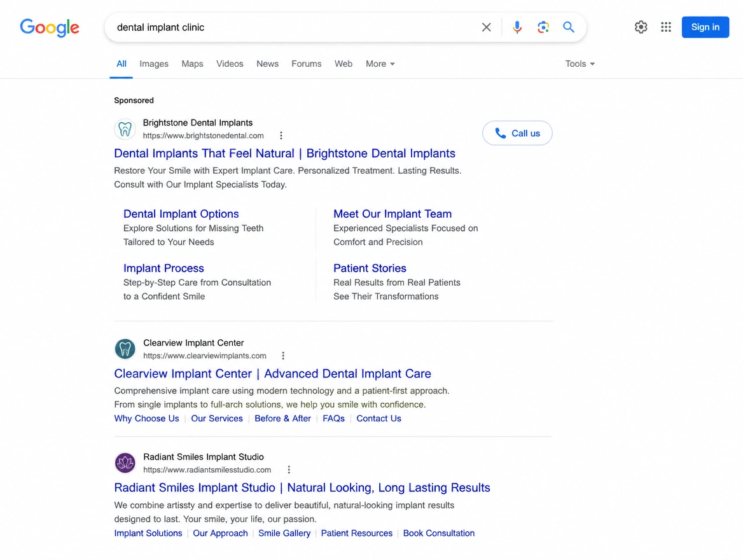Open Google Lens image search

click(543, 27)
